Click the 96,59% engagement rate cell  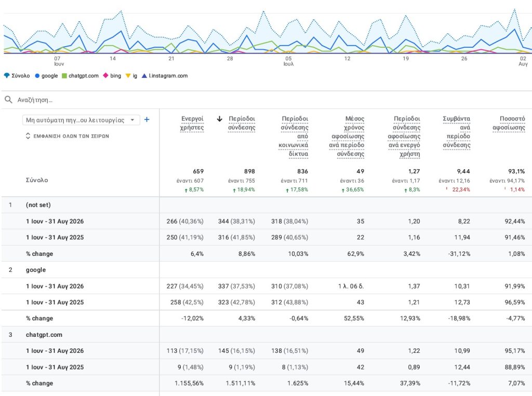pyautogui.click(x=515, y=302)
